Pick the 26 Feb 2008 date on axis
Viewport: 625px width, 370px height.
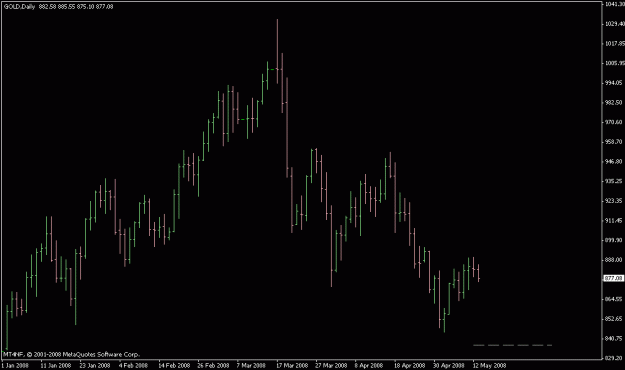213,365
